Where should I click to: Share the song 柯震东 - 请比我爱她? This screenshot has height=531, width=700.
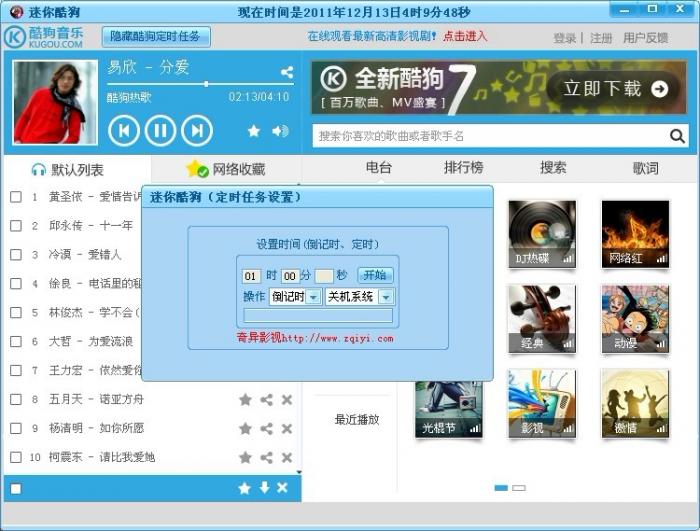[267, 457]
